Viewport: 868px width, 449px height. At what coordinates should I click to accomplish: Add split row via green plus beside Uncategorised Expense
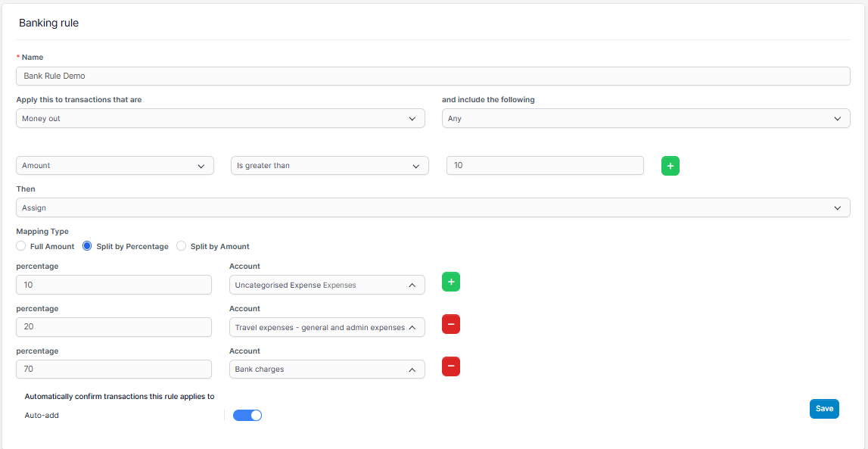tap(450, 282)
